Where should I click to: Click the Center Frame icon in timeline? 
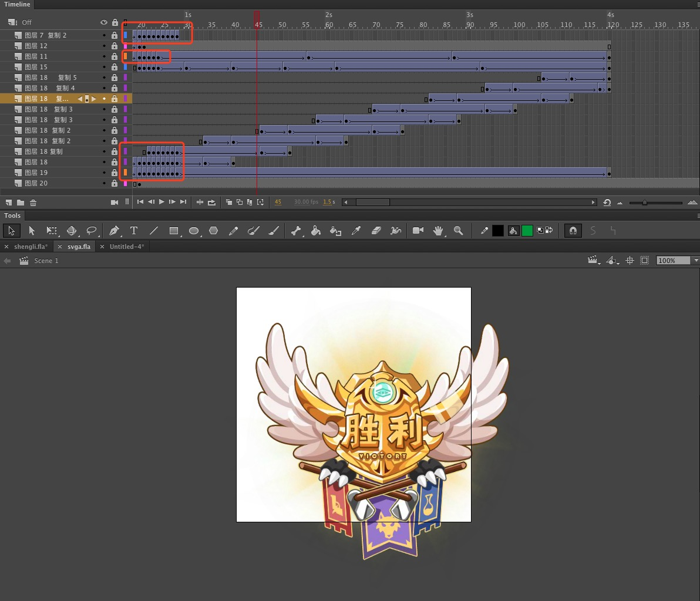click(x=200, y=202)
